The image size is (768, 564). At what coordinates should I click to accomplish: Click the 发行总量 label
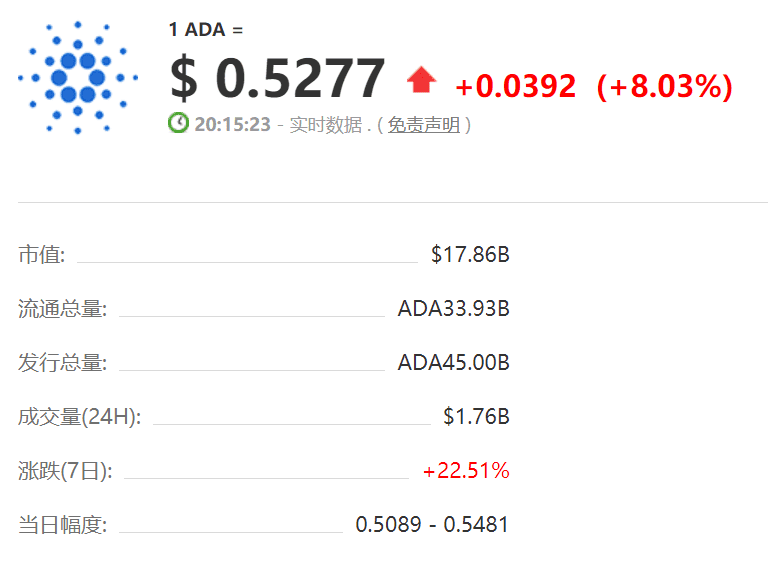[62, 363]
